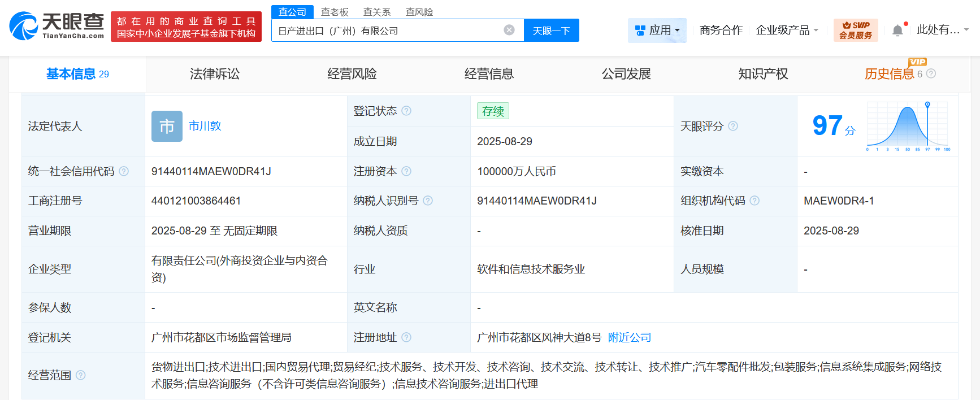Click the business scope text 货物进出口
The width and height of the screenshot is (980, 400).
point(178,367)
